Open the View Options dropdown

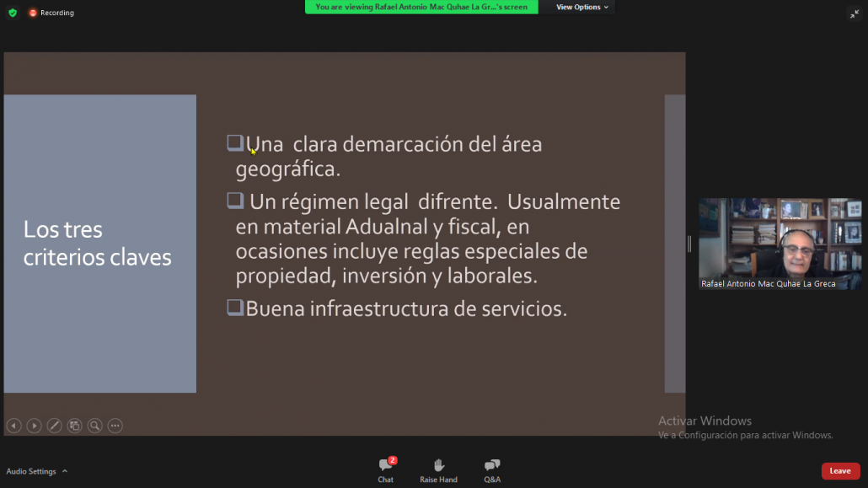(581, 8)
